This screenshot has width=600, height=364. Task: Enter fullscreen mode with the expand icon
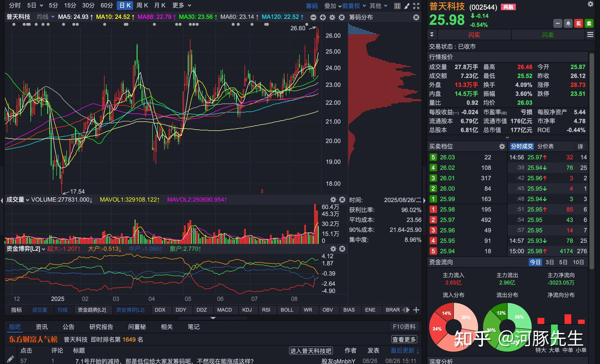416,6
